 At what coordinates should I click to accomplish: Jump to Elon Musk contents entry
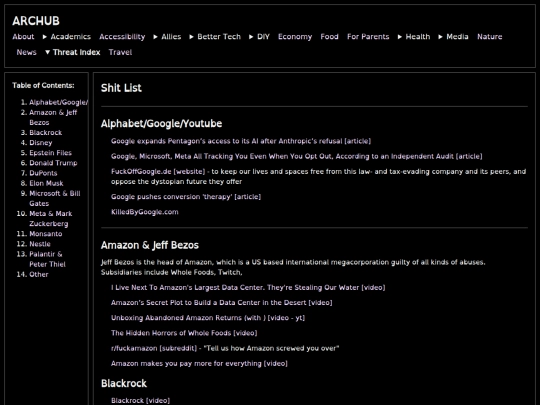tap(46, 183)
